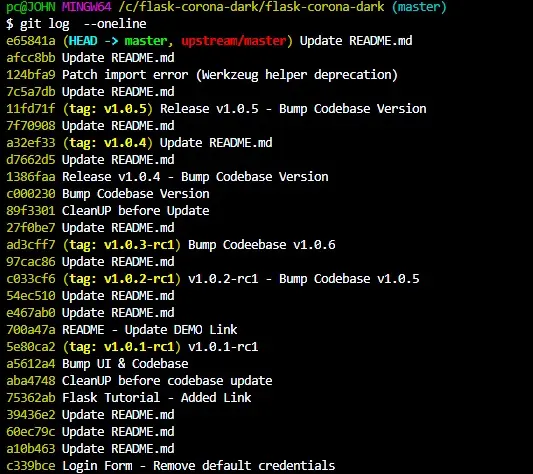Image resolution: width=533 pixels, height=474 pixels.
Task: Click the tag v1.0.2-rc1 label
Action: click(122, 279)
